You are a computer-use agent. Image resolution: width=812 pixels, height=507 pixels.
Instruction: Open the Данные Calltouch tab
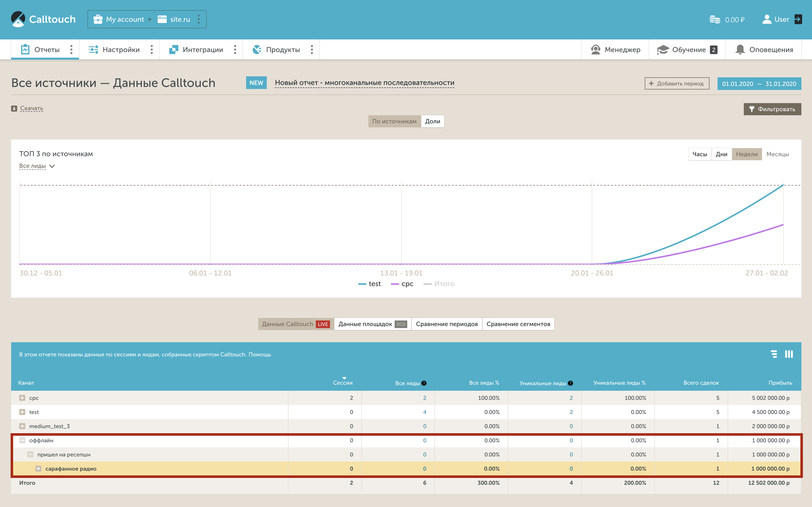tap(296, 324)
